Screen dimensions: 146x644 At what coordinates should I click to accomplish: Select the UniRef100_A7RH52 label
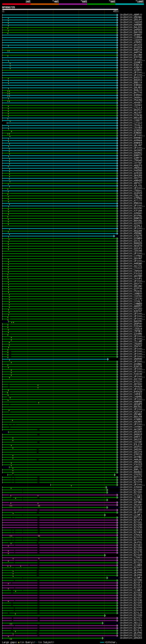pos(131,42)
